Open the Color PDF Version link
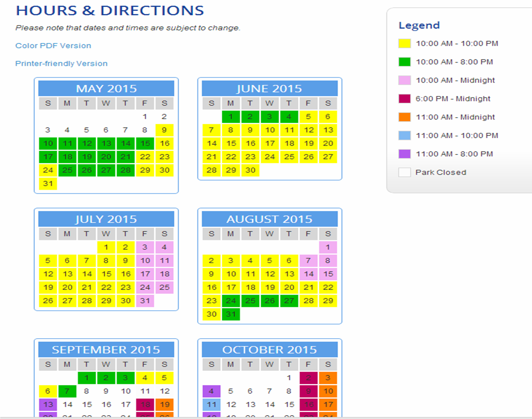 (53, 45)
